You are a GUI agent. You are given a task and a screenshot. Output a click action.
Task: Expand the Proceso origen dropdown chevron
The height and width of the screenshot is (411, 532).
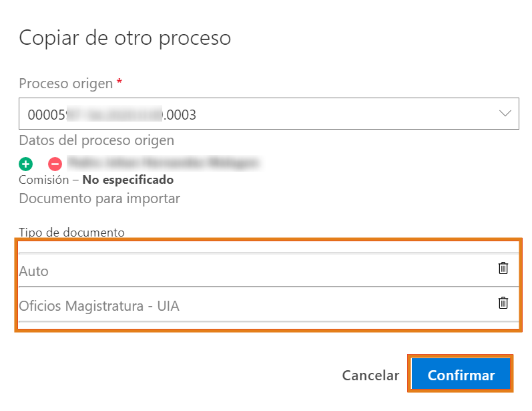505,114
